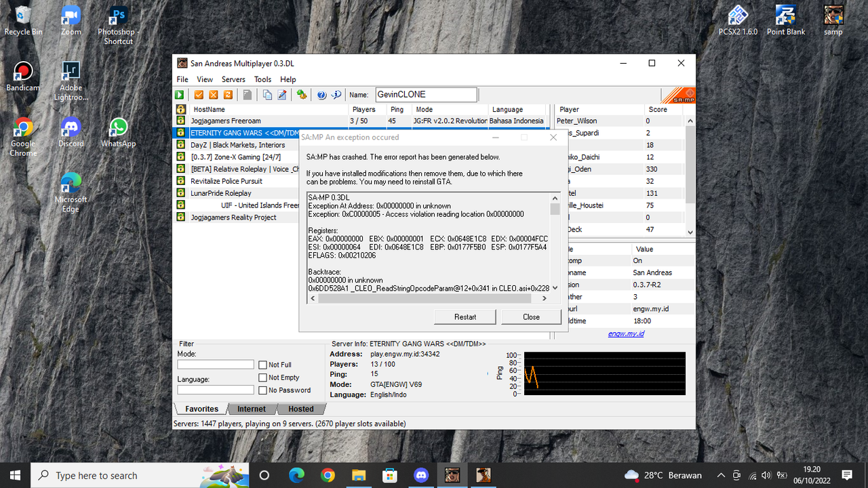
Task: Enable the No Password filter checkbox
Action: click(x=263, y=390)
